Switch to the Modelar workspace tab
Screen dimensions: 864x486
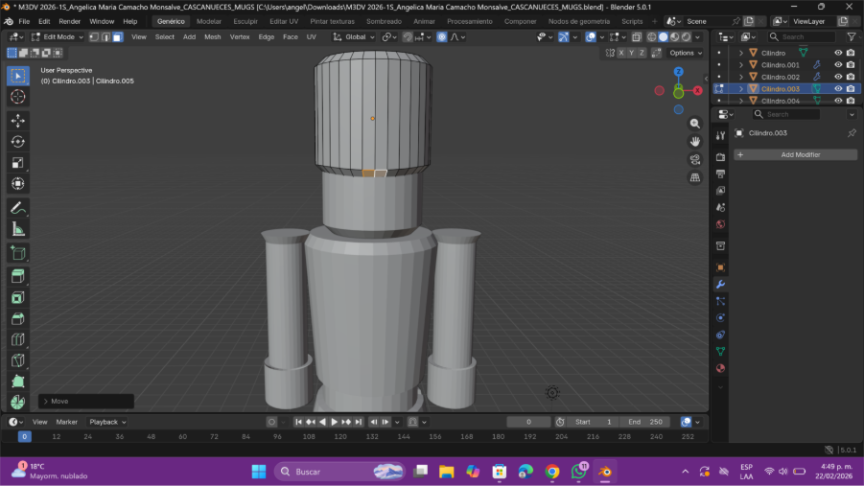(209, 21)
